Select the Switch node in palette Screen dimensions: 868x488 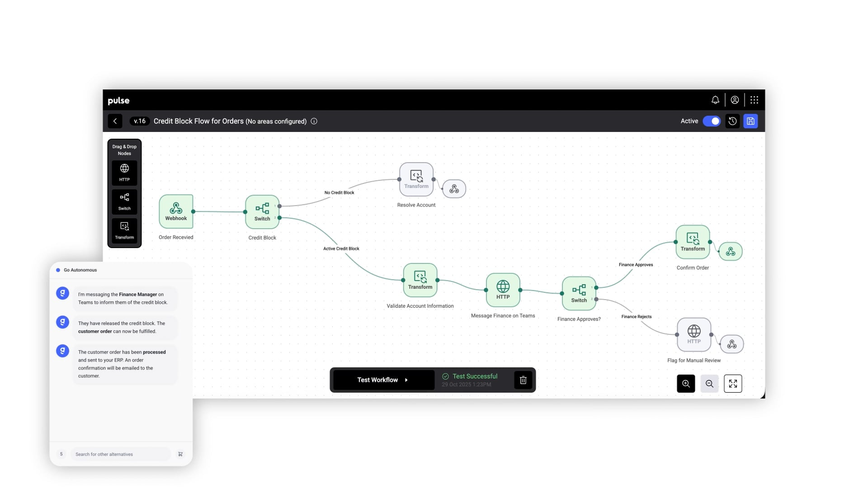click(124, 201)
